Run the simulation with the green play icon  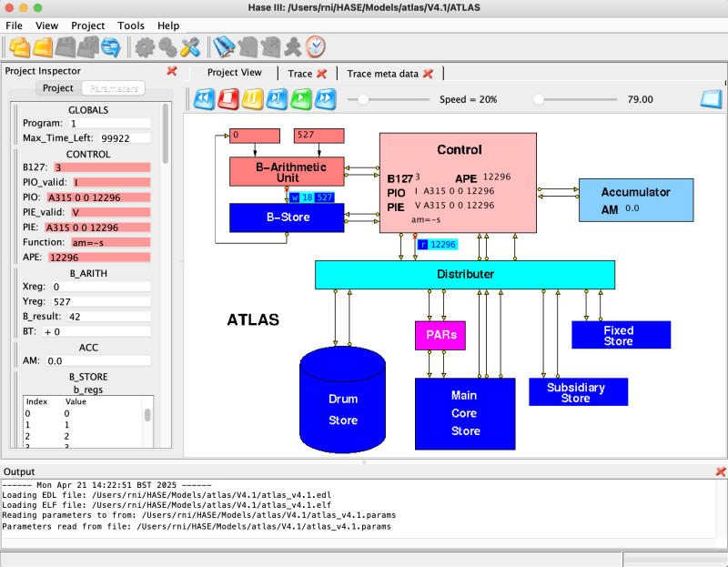pyautogui.click(x=301, y=99)
